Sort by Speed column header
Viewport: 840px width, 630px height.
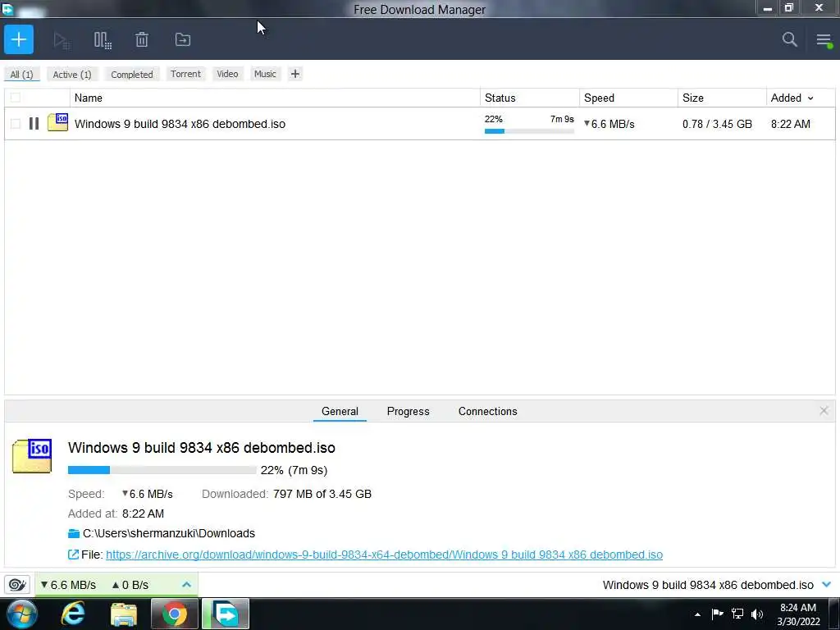pos(628,98)
